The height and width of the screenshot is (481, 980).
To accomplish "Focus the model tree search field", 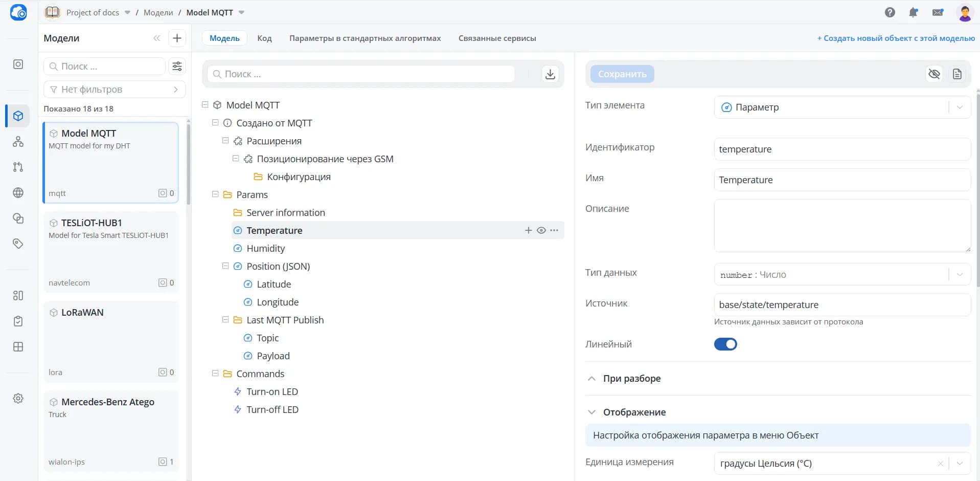I will click(361, 74).
